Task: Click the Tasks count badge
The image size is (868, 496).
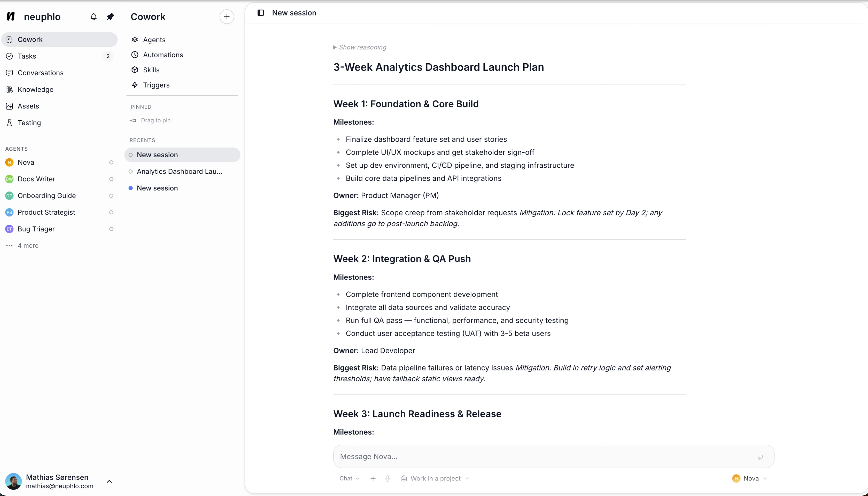Action: point(108,56)
